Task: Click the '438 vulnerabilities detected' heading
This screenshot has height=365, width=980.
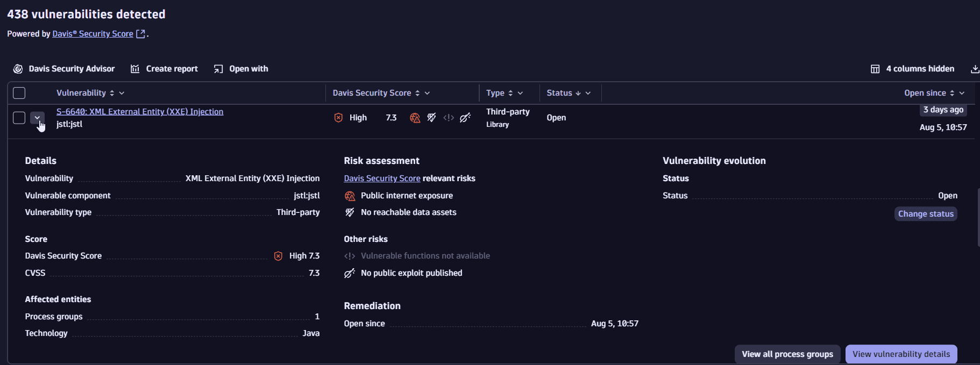Action: 86,15
